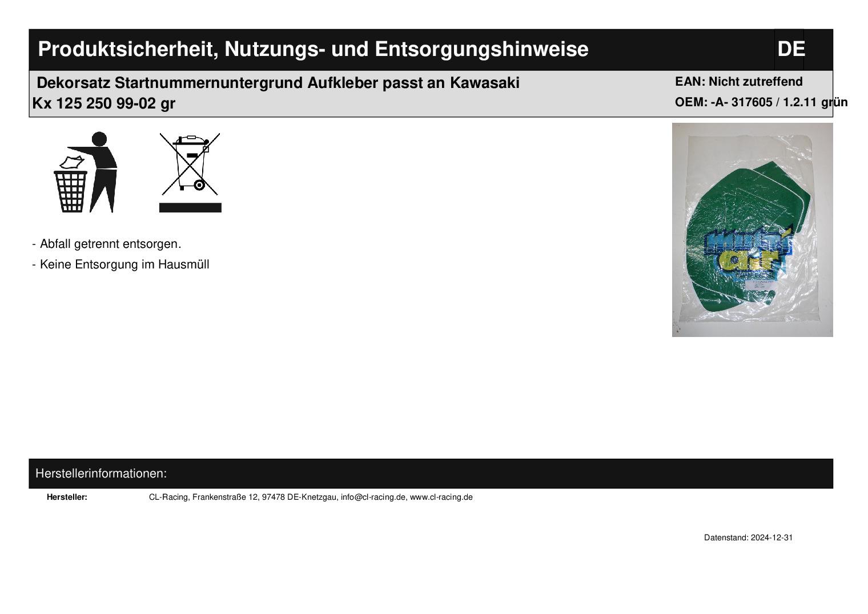The width and height of the screenshot is (868, 614).
Task: Click the Produktsicherheit title header
Action: point(313,50)
